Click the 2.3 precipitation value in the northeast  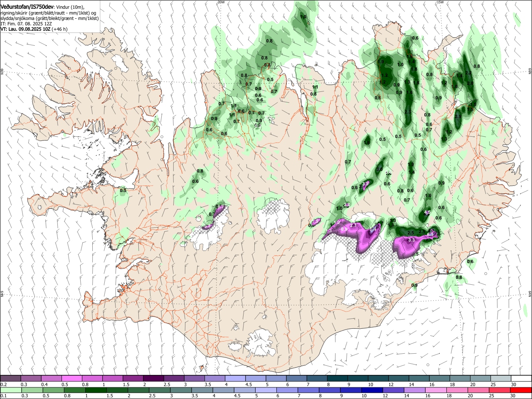[408, 112]
